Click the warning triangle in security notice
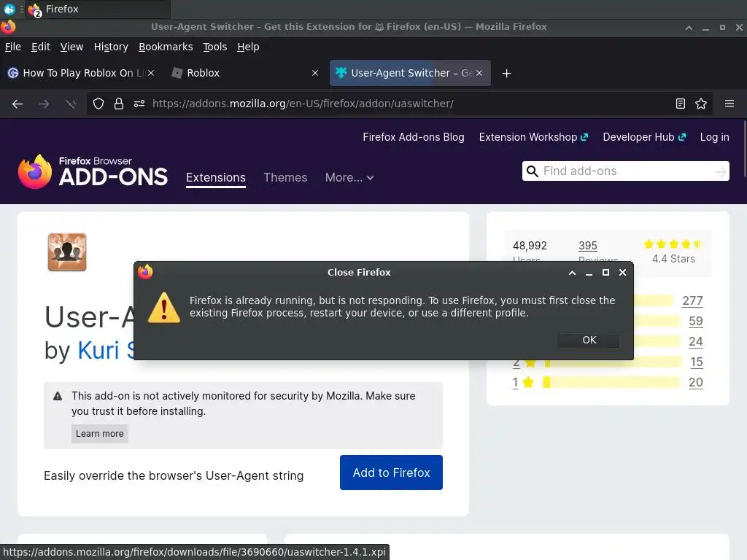747x560 pixels. point(58,396)
